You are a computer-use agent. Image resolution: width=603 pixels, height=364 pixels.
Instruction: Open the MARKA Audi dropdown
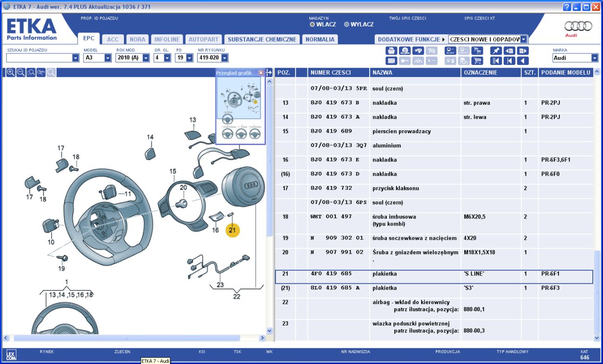[595, 58]
